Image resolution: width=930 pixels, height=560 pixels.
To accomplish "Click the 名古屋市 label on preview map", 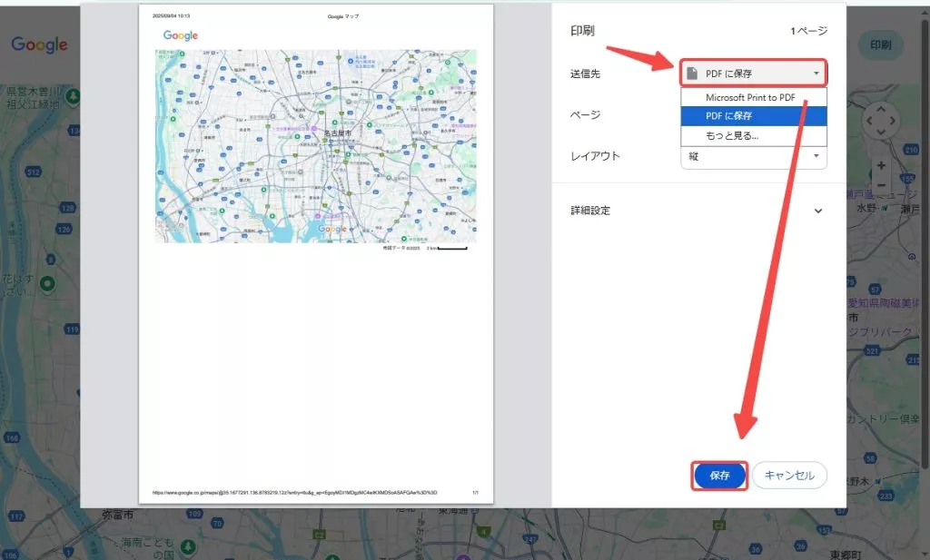I will (x=337, y=133).
